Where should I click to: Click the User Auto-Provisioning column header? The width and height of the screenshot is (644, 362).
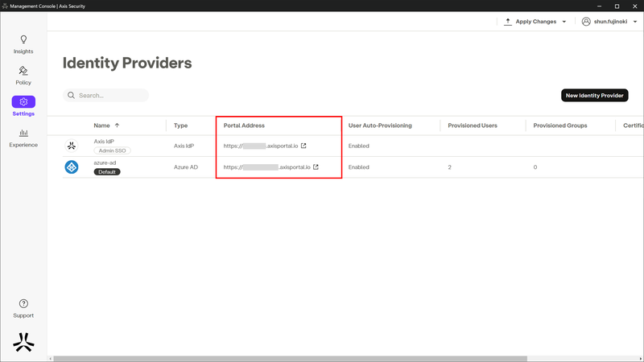(380, 125)
